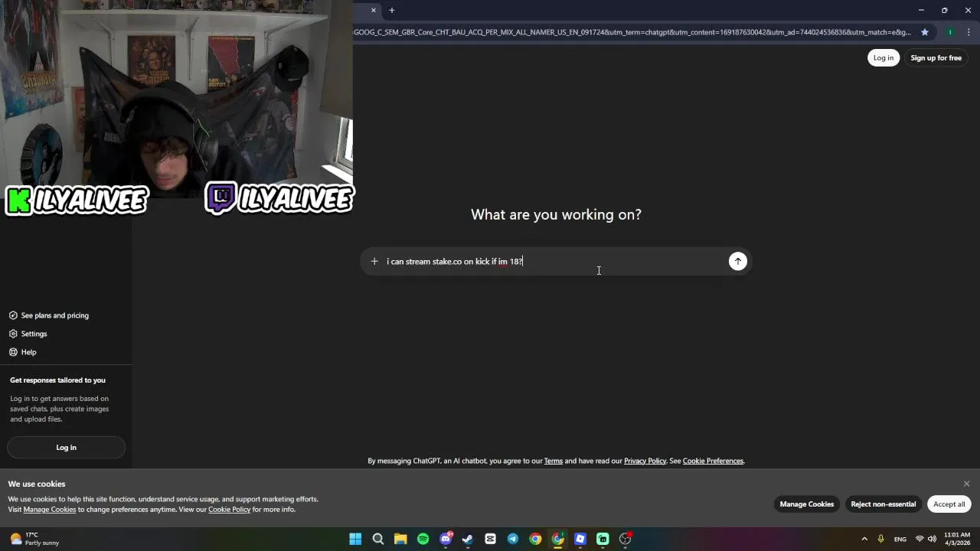The image size is (980, 551).
Task: Open the Windows Start menu
Action: coord(355,539)
